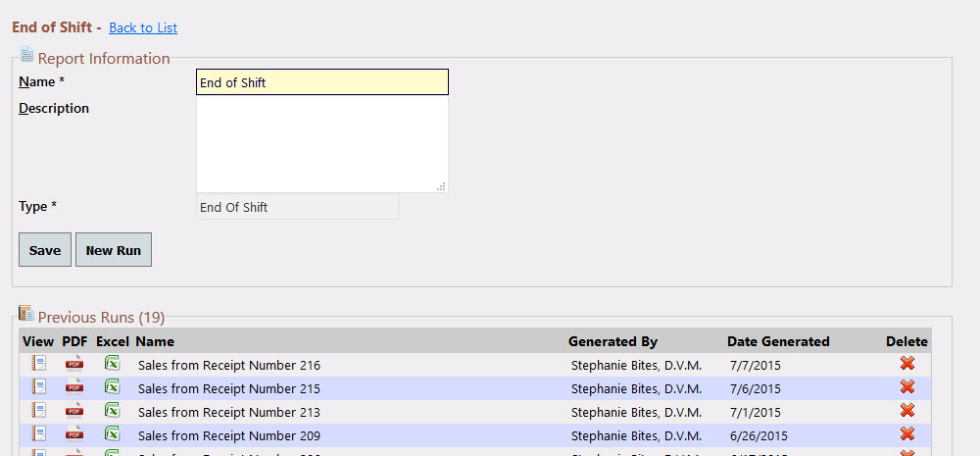
Task: Open View icon for Receipt Number 215
Action: 39,387
